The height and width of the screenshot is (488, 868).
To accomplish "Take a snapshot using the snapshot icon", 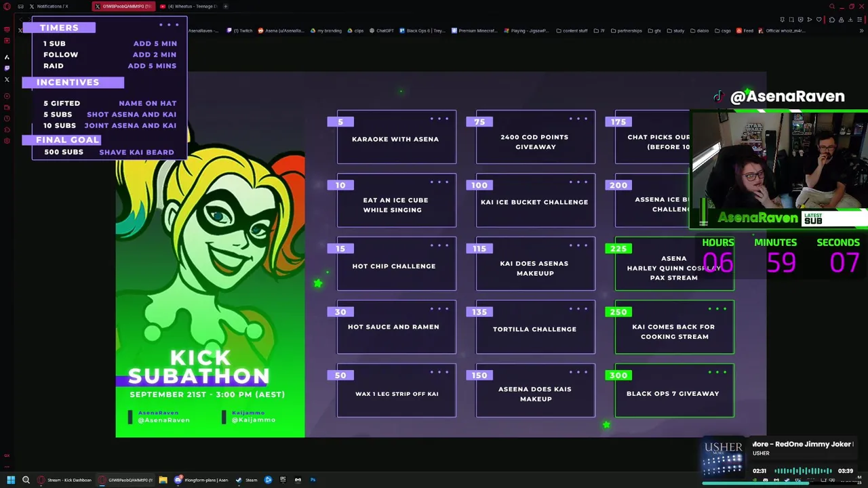I will click(x=791, y=20).
